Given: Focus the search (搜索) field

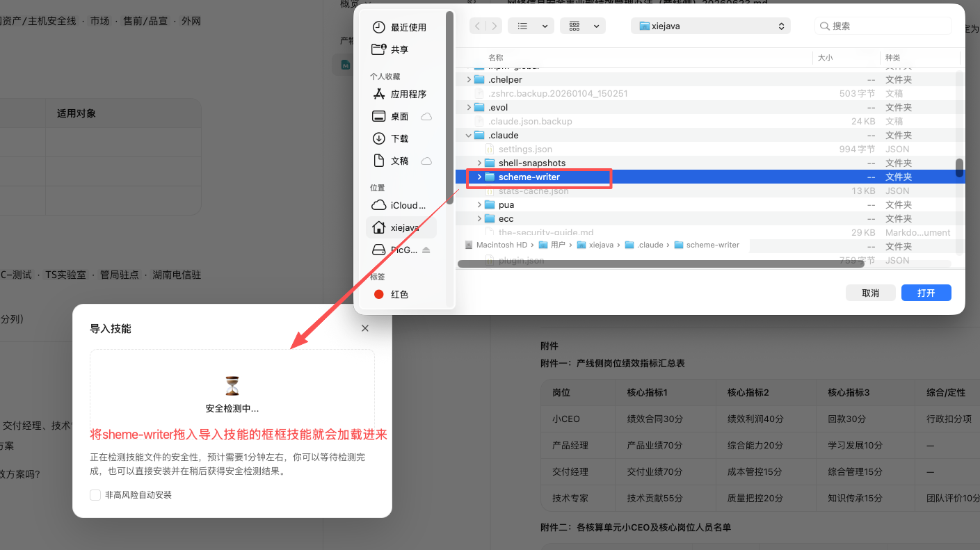Looking at the screenshot, I should pos(883,26).
